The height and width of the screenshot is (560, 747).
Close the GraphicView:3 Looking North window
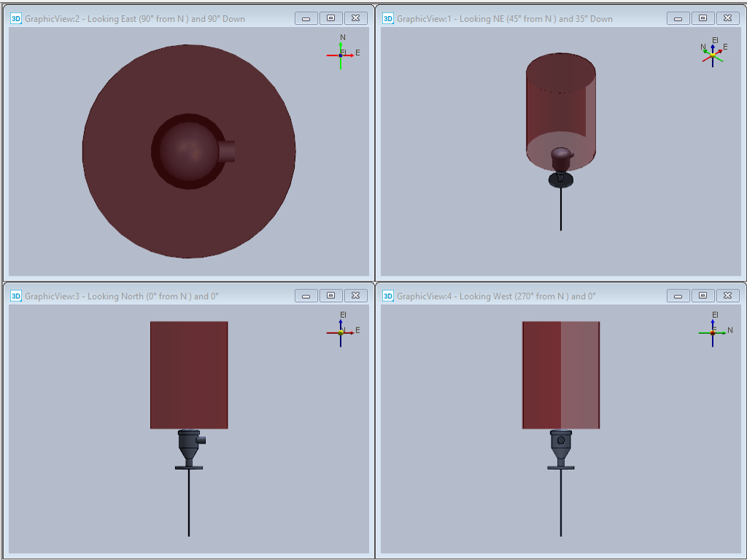355,296
